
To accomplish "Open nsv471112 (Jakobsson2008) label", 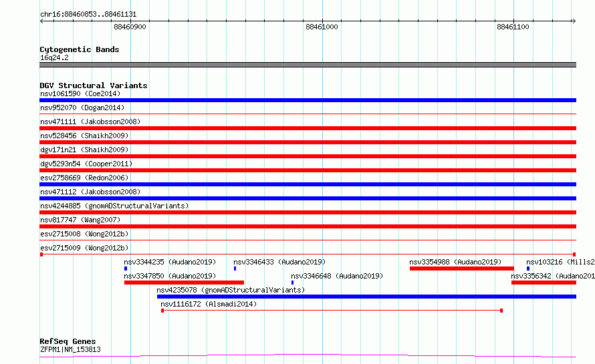I will pos(90,192).
